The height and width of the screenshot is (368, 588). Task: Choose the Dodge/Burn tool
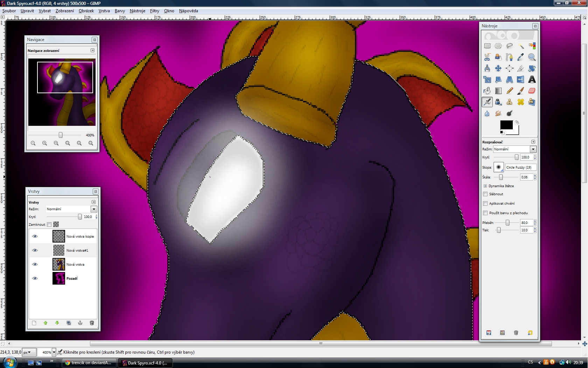[510, 113]
